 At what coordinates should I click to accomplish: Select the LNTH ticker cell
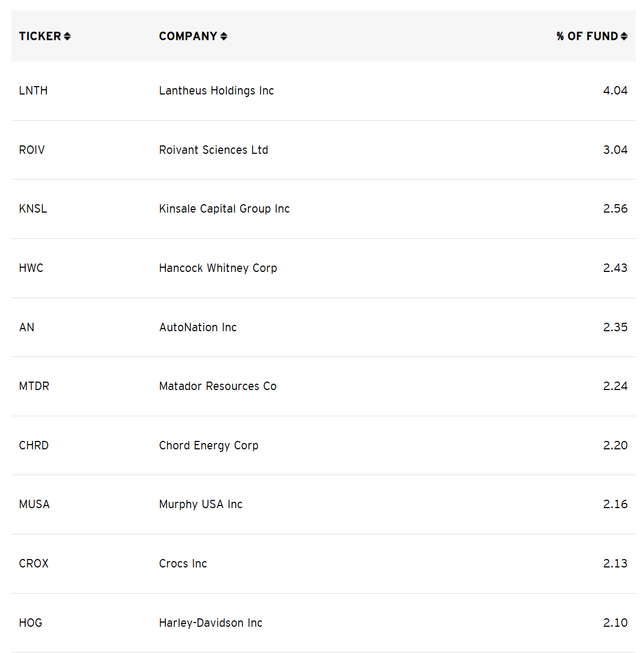pyautogui.click(x=33, y=91)
